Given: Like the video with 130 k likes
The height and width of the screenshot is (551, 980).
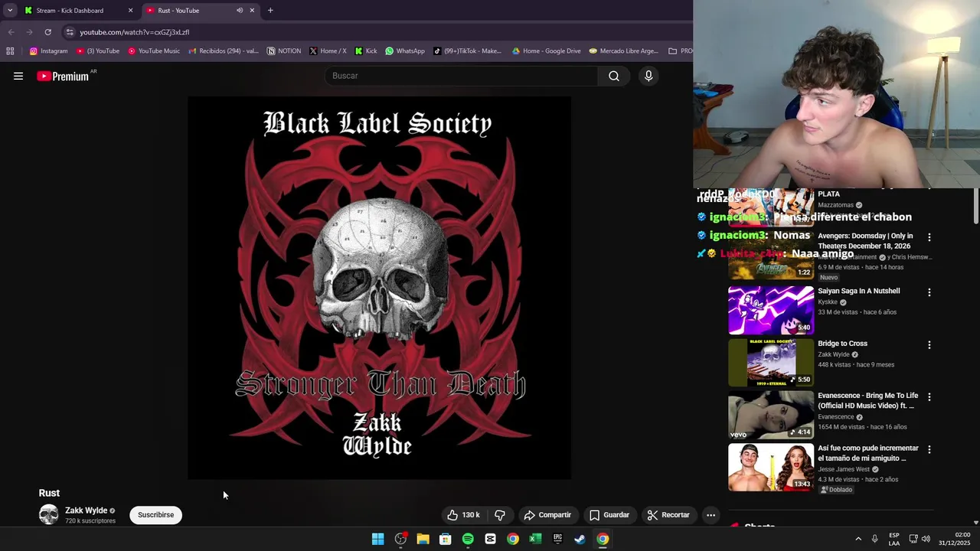Looking at the screenshot, I should 463,515.
